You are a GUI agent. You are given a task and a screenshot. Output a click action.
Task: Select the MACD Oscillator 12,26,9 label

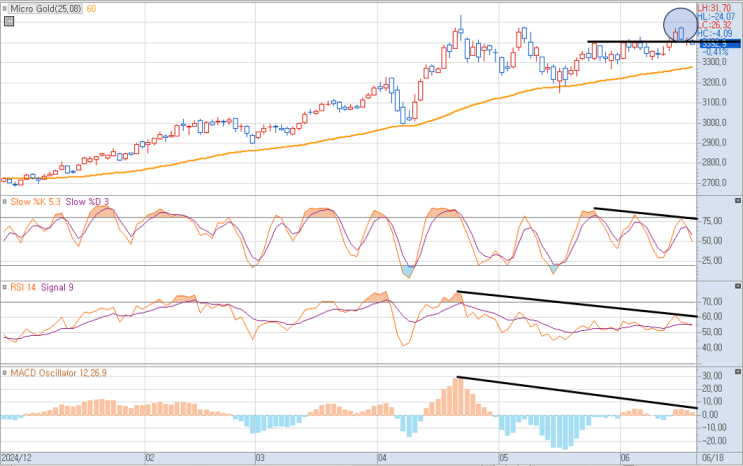click(x=58, y=373)
